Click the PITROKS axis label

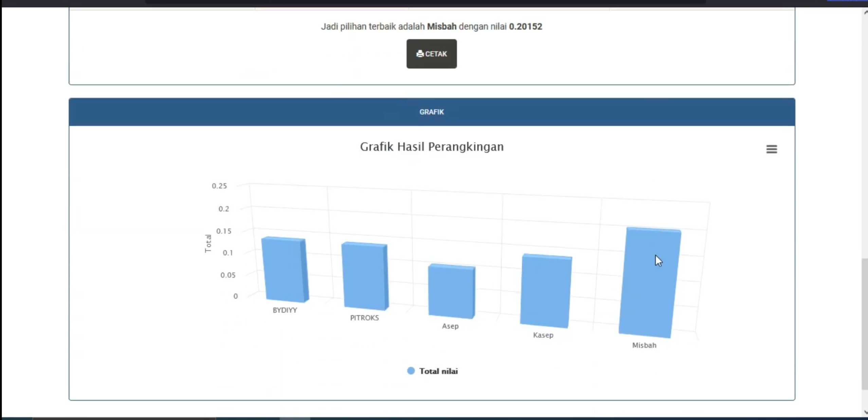click(364, 318)
